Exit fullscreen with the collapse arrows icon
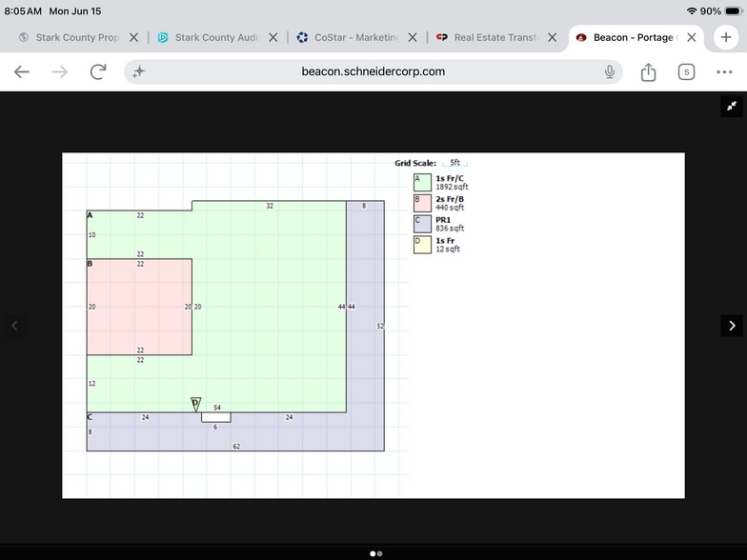 coord(732,107)
